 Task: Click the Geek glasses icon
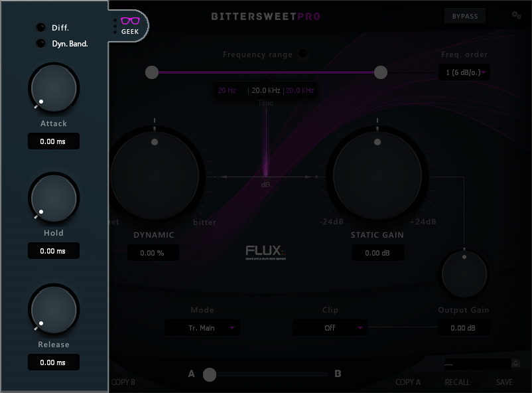point(130,21)
